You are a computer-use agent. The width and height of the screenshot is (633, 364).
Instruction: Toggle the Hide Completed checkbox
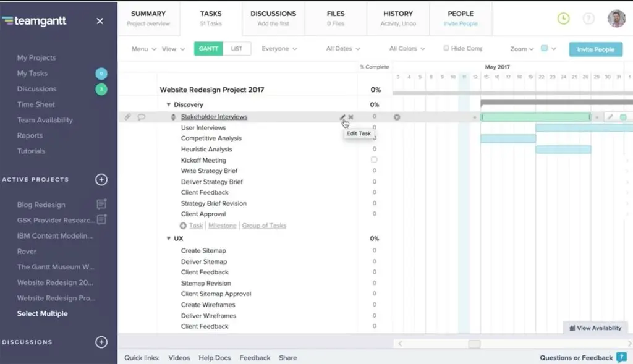click(x=446, y=48)
